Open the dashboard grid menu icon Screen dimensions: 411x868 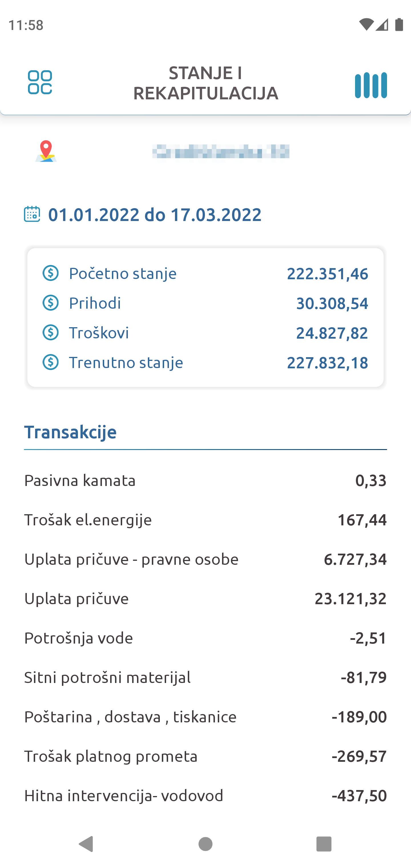(x=40, y=82)
